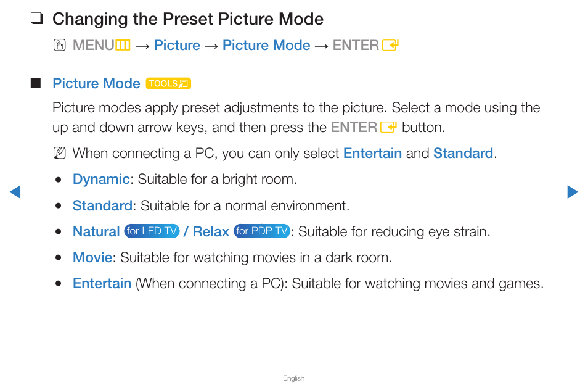The height and width of the screenshot is (385, 588).
Task: Click the MENU grid icon in path
Action: click(x=123, y=46)
